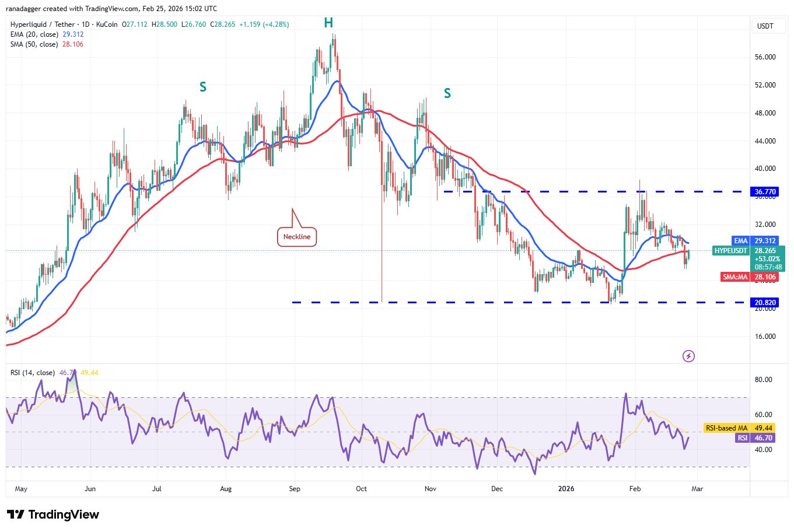Screen dimensions: 794x532
Task: Click the TradingView logo at the bottom left
Action: (x=53, y=514)
